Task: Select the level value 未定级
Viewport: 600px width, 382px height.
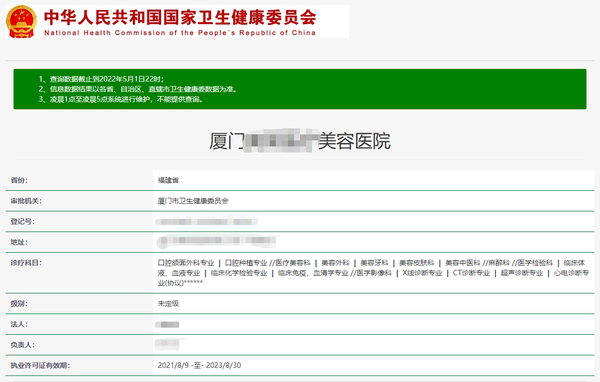Action: [168, 304]
